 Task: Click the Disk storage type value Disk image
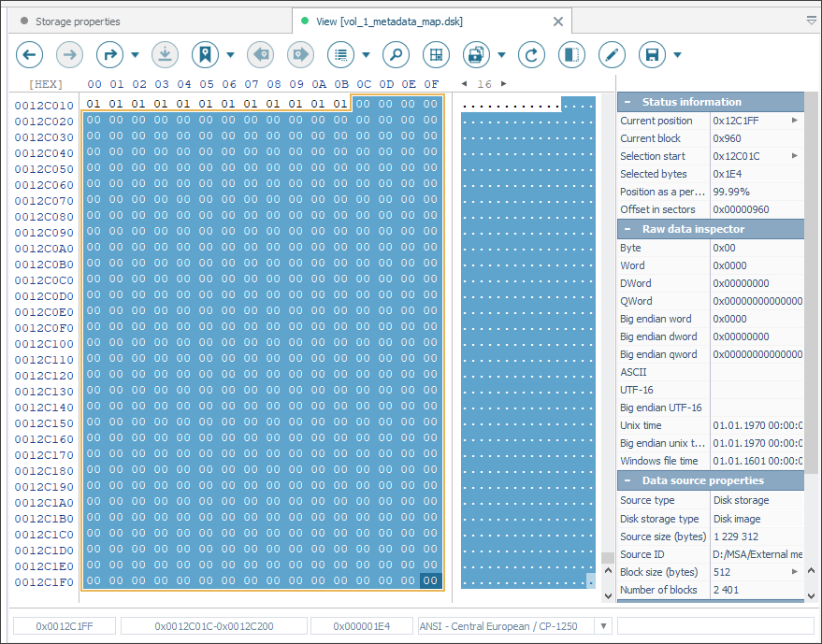[x=737, y=519]
